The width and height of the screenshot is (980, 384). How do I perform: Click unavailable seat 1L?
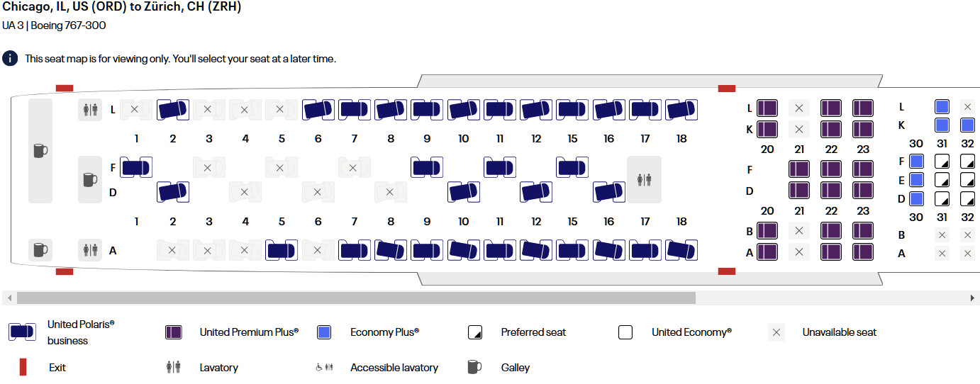tap(135, 110)
